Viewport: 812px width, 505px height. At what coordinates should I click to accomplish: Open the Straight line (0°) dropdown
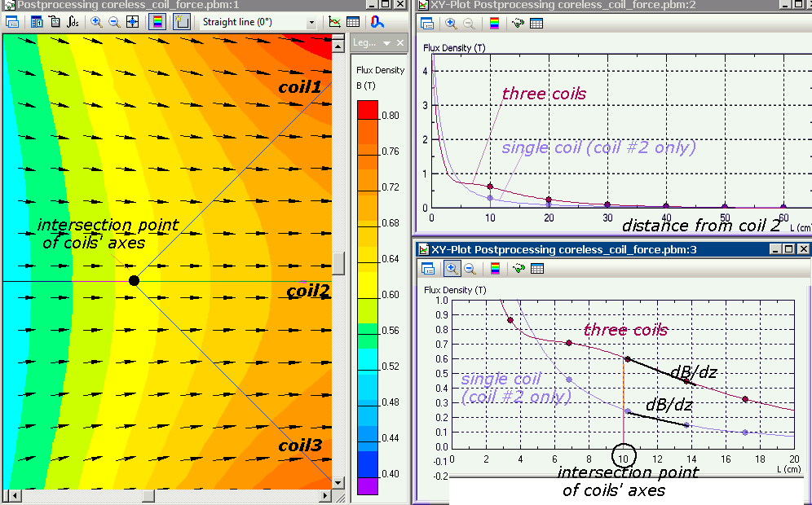click(x=311, y=22)
